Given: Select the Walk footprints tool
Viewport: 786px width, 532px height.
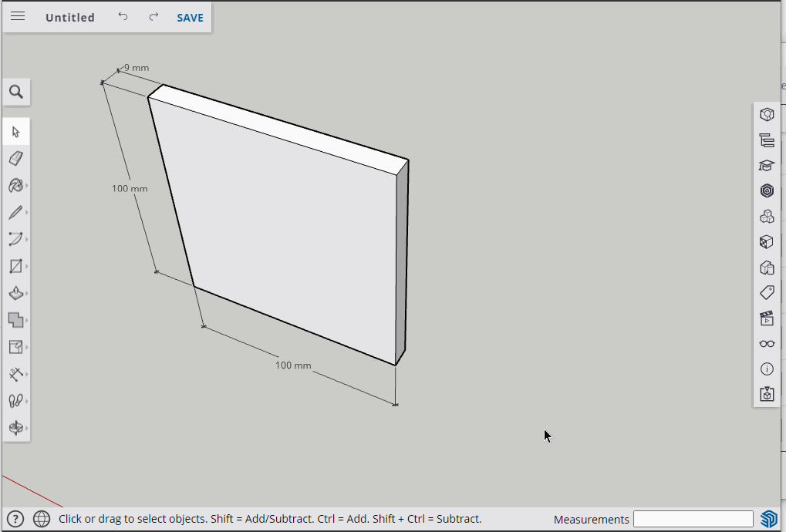Looking at the screenshot, I should tap(15, 401).
